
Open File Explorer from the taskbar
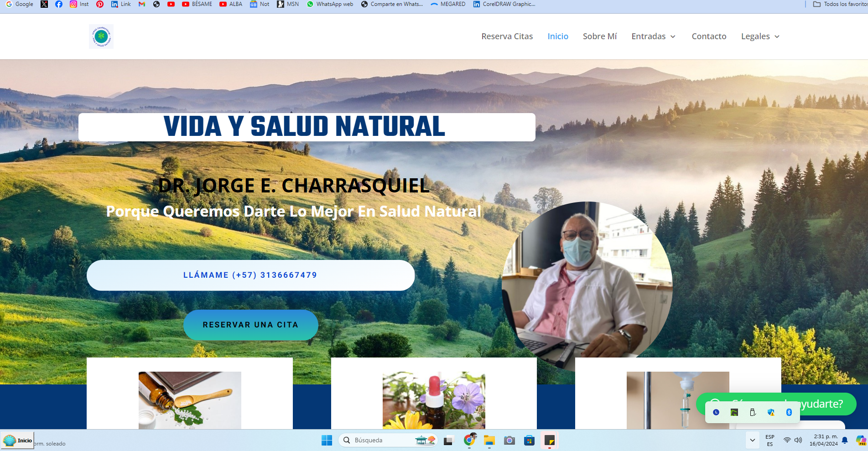489,440
